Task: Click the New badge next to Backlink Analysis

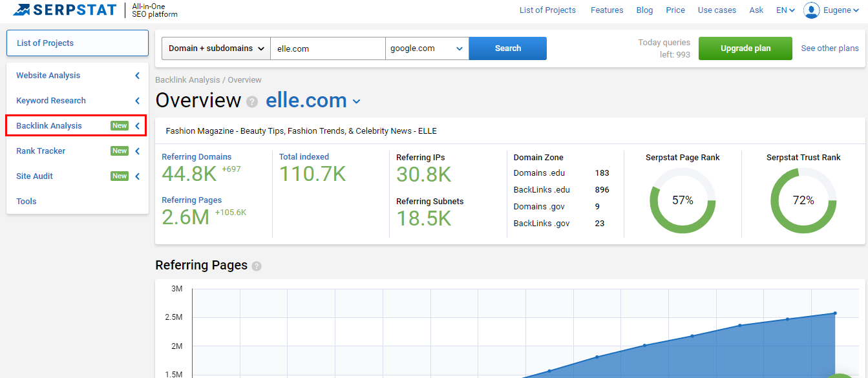Action: coord(120,126)
